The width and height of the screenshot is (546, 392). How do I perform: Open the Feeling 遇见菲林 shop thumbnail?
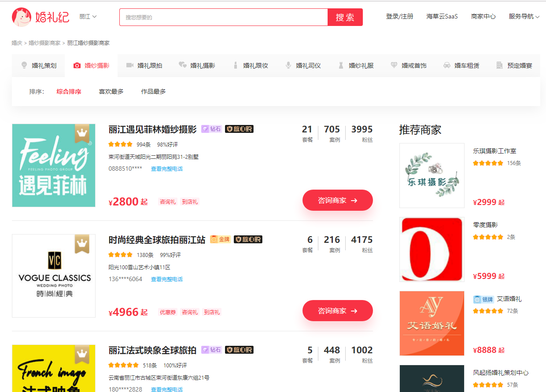pos(53,165)
